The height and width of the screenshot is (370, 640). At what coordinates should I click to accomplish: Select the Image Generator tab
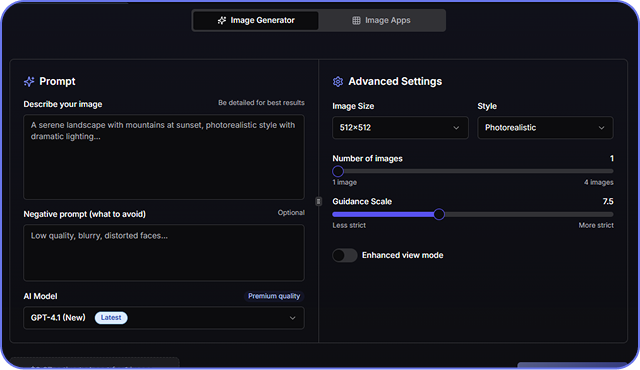click(256, 20)
